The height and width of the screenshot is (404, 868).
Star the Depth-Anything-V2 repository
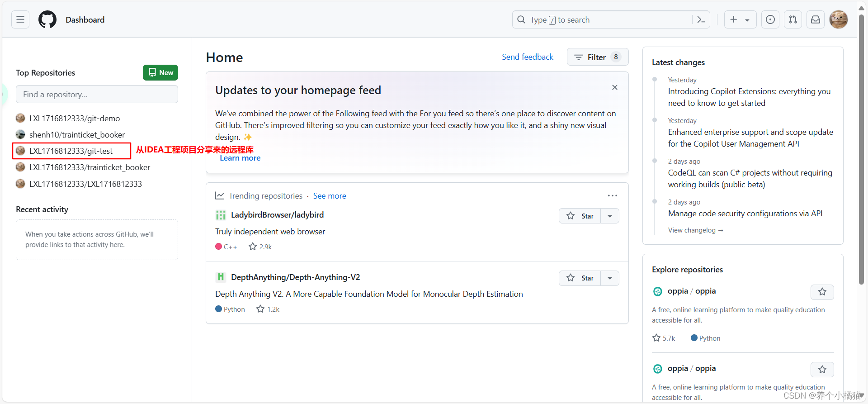pyautogui.click(x=580, y=278)
